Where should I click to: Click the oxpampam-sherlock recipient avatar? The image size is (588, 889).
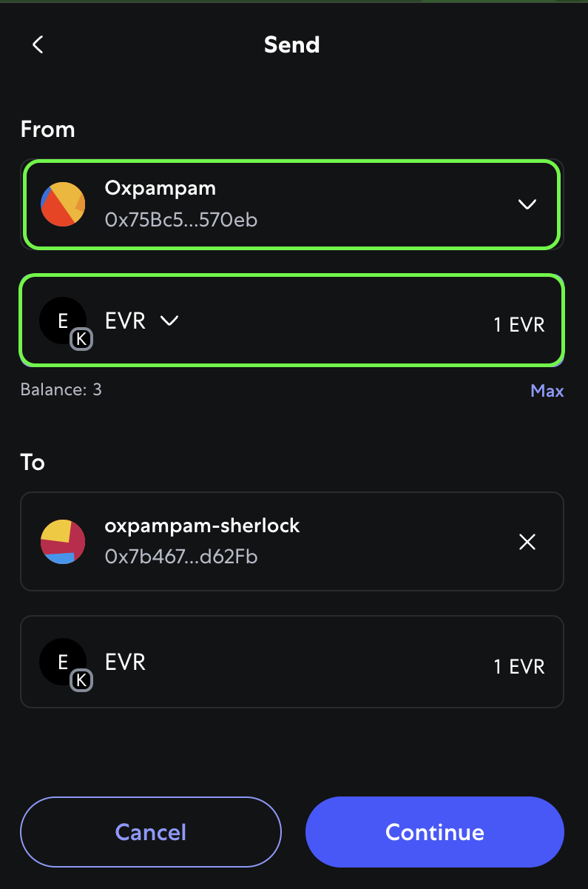[63, 542]
